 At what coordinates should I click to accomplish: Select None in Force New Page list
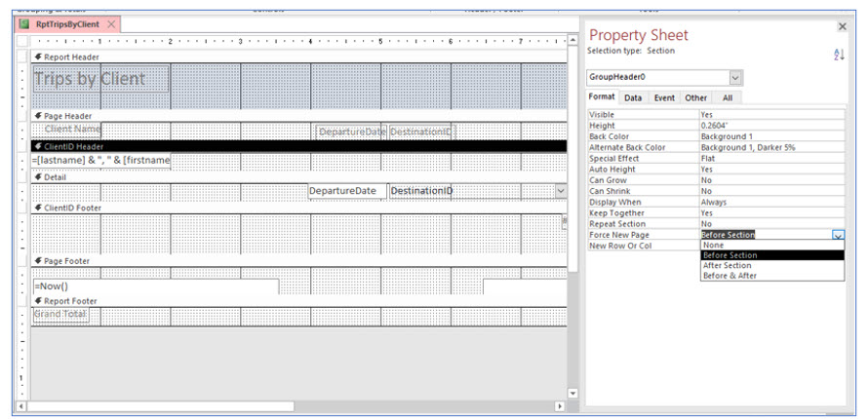[x=772, y=245]
